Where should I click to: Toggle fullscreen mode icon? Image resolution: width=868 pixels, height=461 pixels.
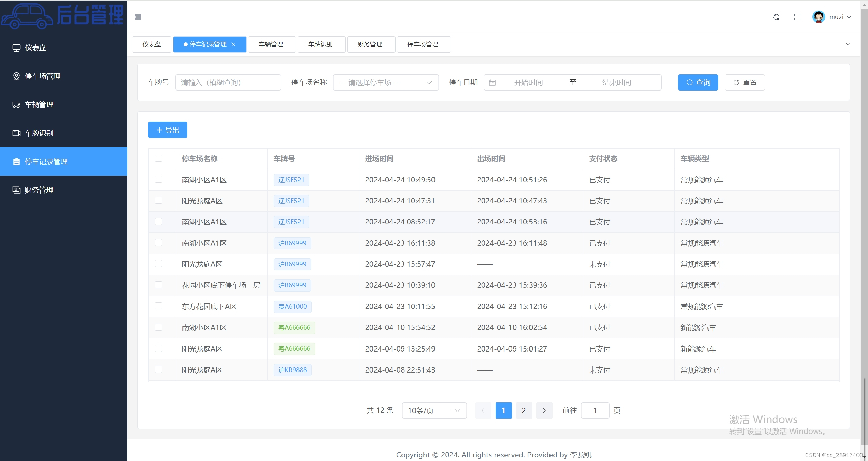click(797, 17)
